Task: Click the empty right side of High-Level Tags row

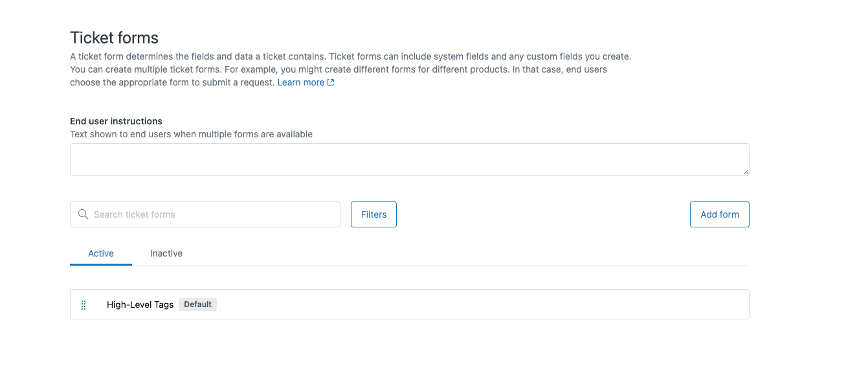Action: 518,304
